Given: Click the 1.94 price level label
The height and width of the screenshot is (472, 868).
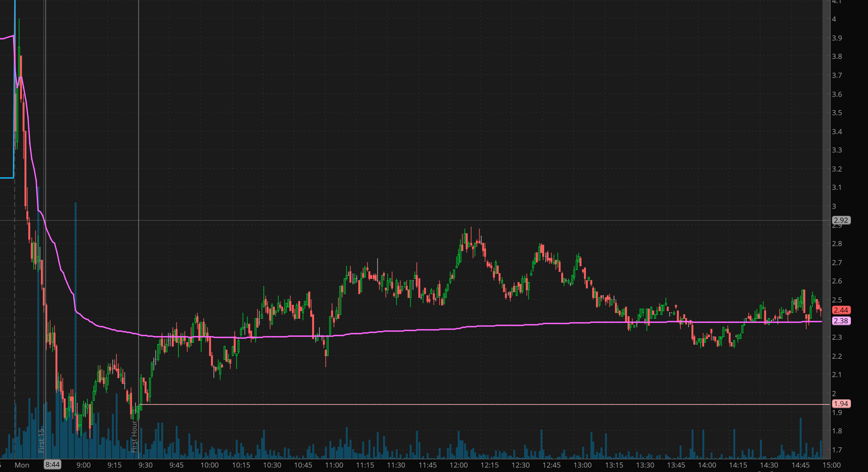Looking at the screenshot, I should [841, 404].
